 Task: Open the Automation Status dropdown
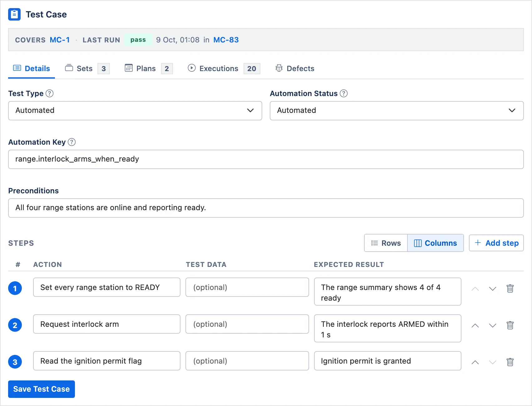(397, 110)
